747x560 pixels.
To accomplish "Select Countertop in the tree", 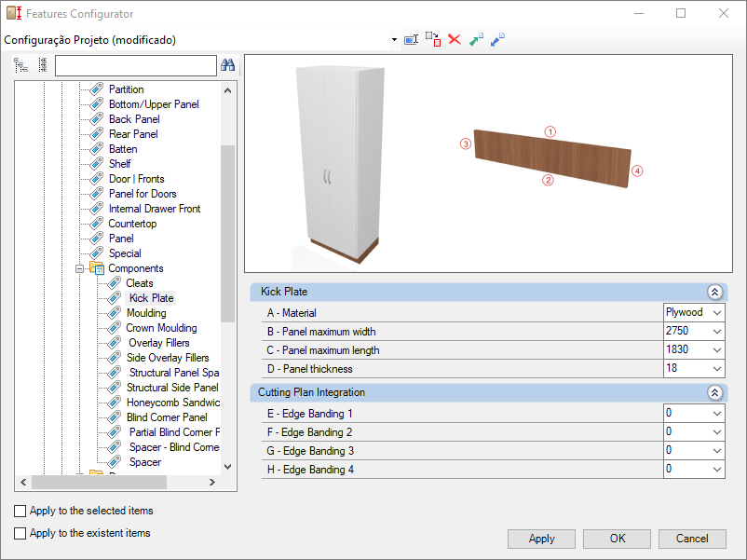I will point(132,224).
